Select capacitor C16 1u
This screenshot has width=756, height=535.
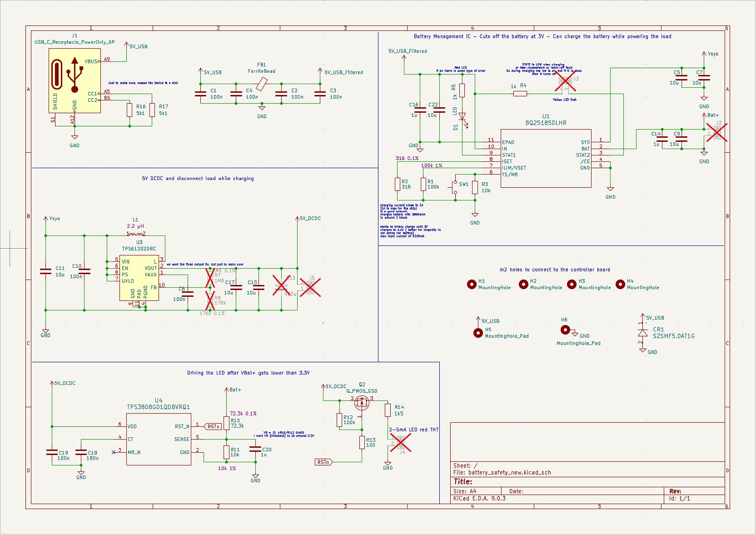420,110
